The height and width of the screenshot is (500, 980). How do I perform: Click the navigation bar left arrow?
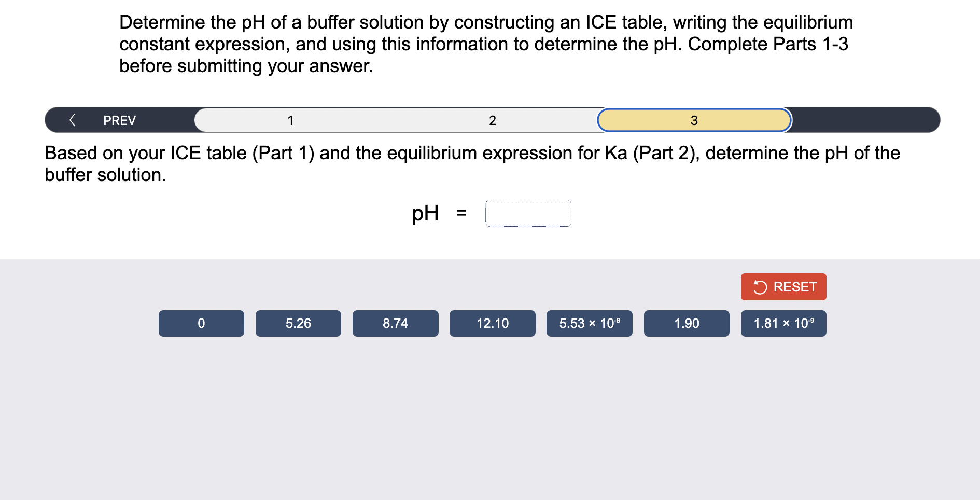pos(73,120)
